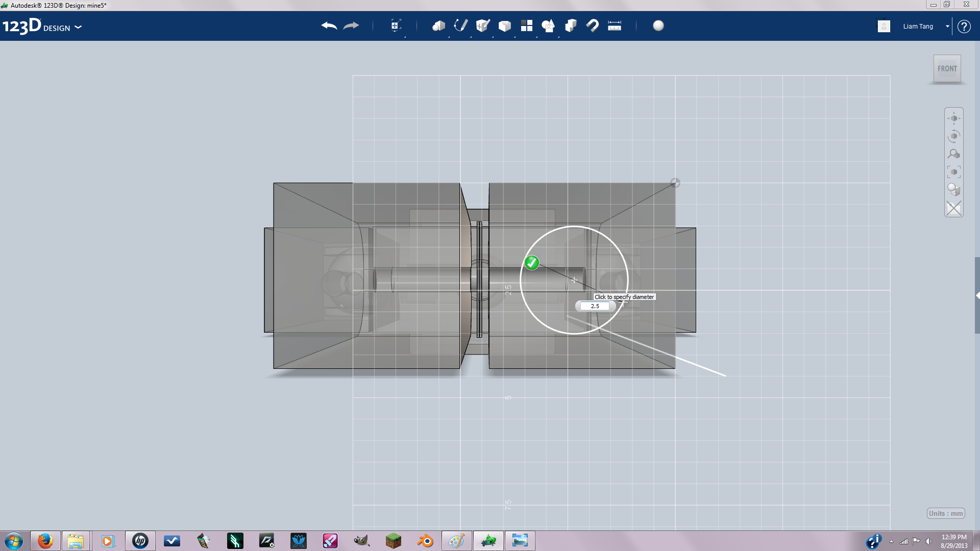The width and height of the screenshot is (980, 551).
Task: Select the Pan navigation tool
Action: (x=954, y=118)
